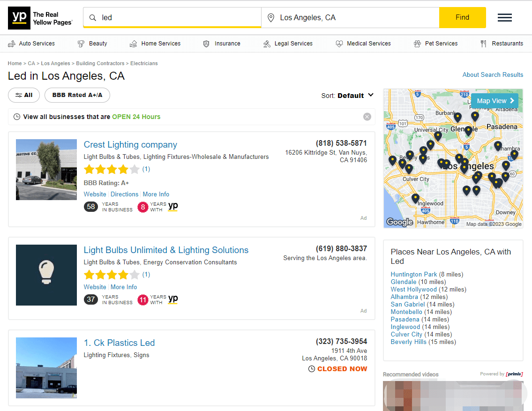Open About Search Results link

493,75
